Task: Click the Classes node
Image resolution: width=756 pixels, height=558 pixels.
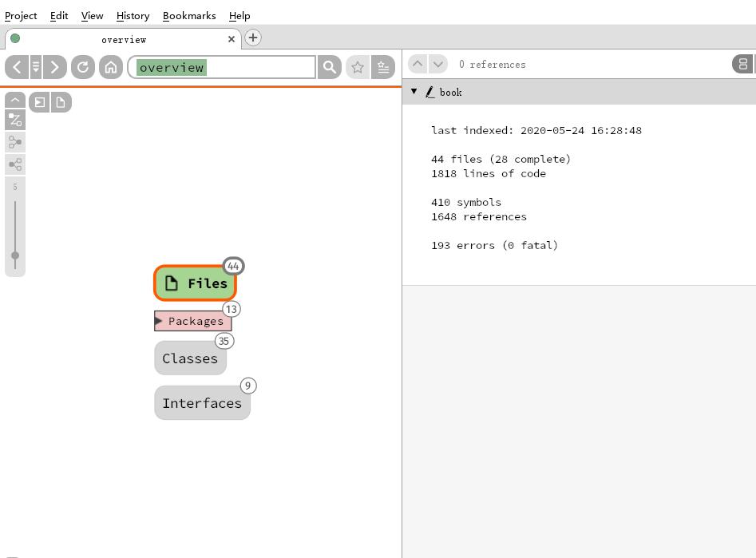Action: pos(190,358)
